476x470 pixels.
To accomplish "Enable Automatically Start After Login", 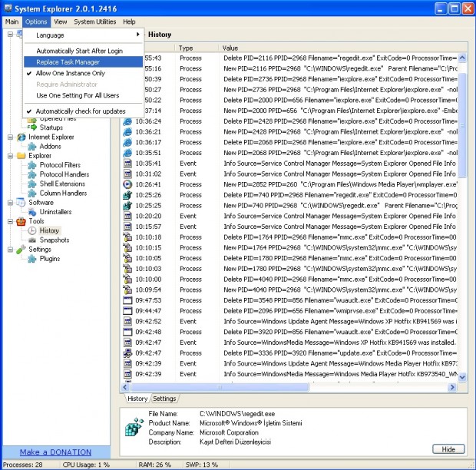I will [x=83, y=51].
